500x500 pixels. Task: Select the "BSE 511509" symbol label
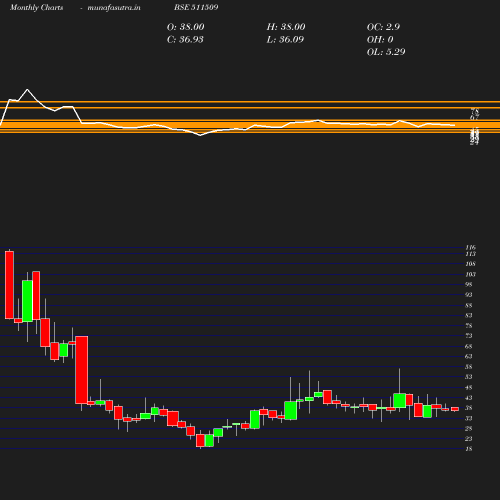point(196,7)
